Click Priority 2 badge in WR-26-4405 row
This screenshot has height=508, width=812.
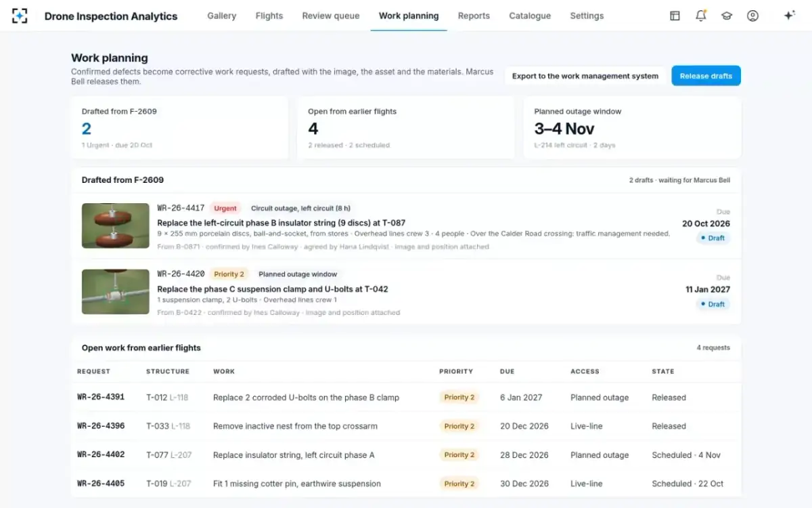[x=459, y=484]
